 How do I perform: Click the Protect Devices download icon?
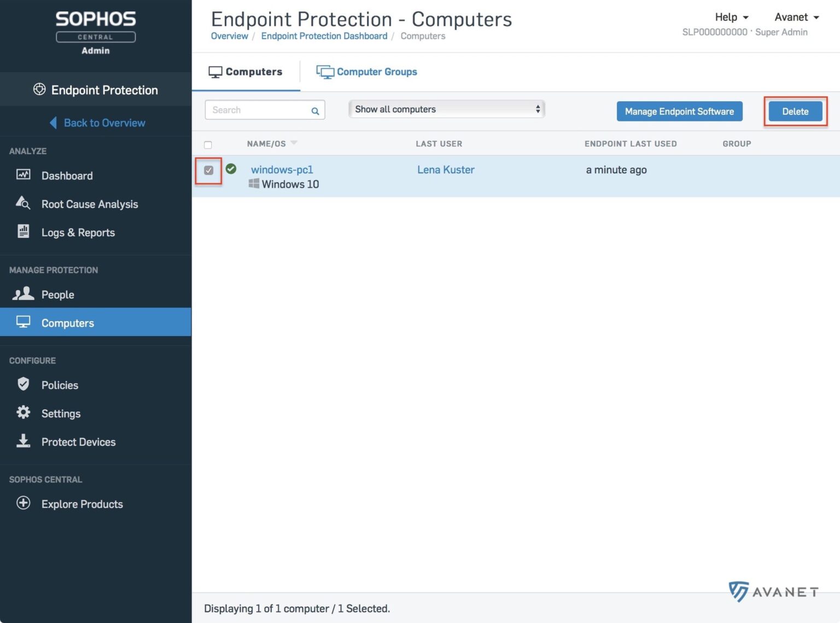(x=22, y=441)
